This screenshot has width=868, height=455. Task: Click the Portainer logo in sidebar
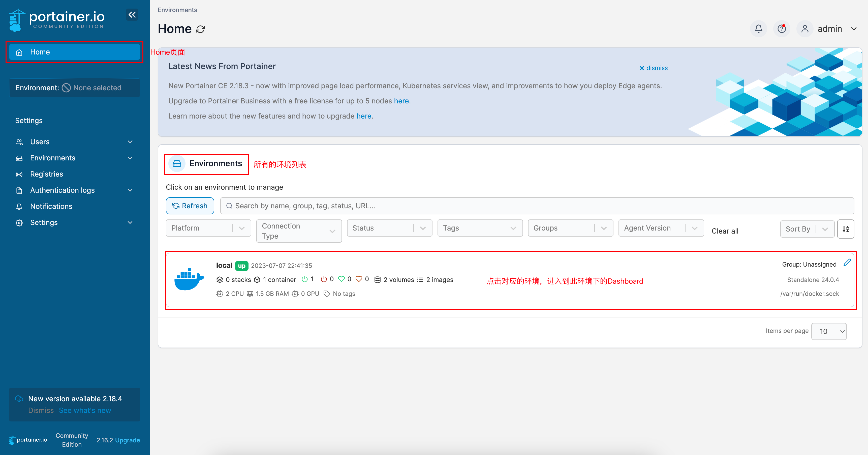(x=57, y=20)
